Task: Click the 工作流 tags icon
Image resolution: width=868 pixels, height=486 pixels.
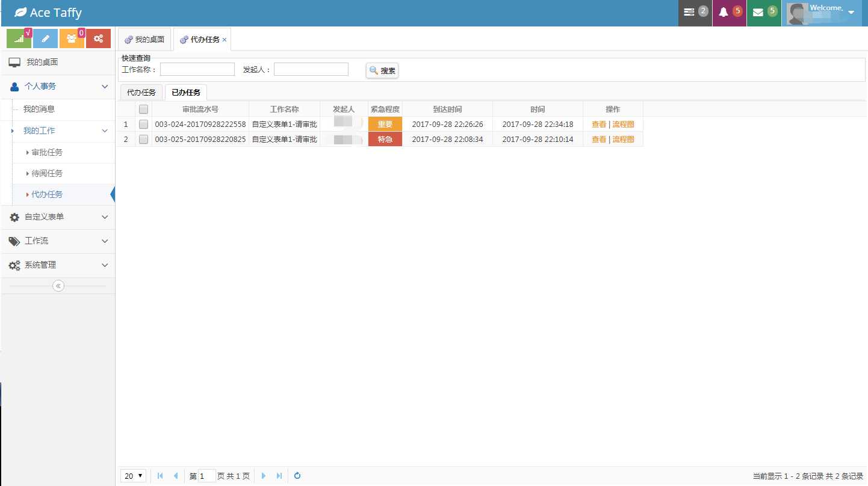Action: 14,241
